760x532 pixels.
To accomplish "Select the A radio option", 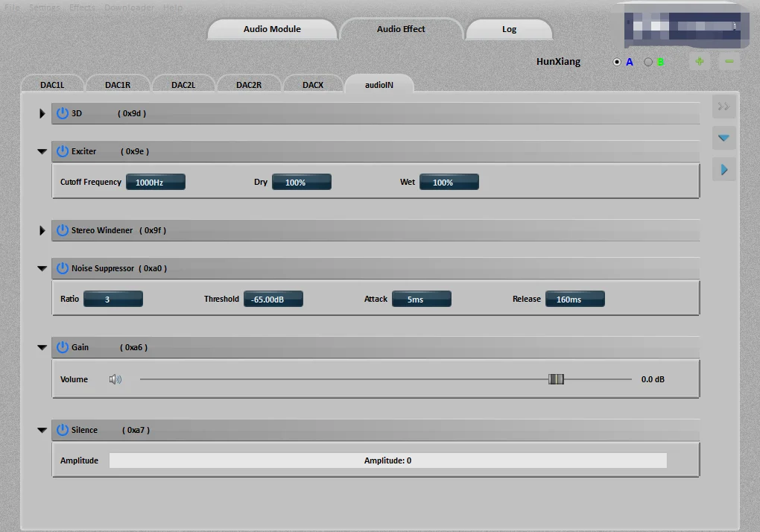I will [617, 62].
